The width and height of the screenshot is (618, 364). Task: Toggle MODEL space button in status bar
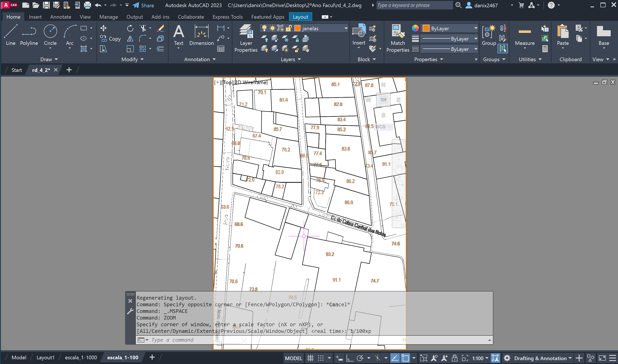294,358
